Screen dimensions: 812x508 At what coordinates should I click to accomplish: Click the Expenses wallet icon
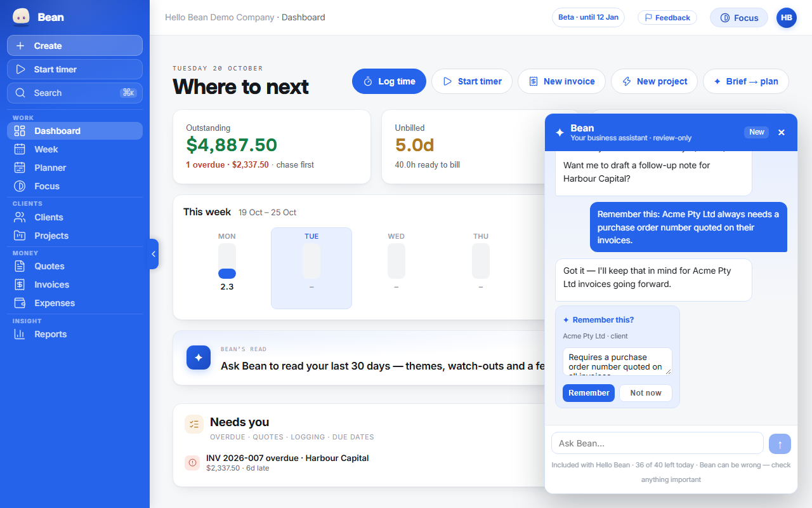[20, 303]
